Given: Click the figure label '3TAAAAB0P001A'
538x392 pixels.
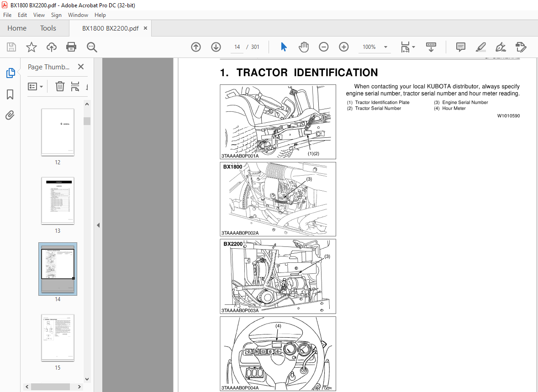Looking at the screenshot, I should [240, 156].
